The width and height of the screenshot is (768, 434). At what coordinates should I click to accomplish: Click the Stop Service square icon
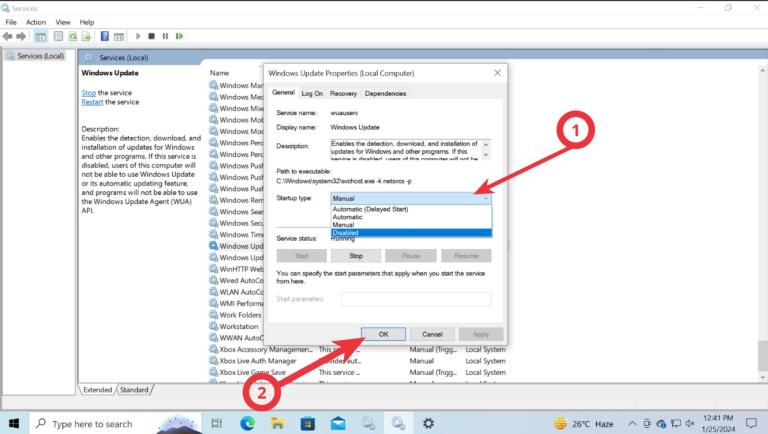point(151,36)
